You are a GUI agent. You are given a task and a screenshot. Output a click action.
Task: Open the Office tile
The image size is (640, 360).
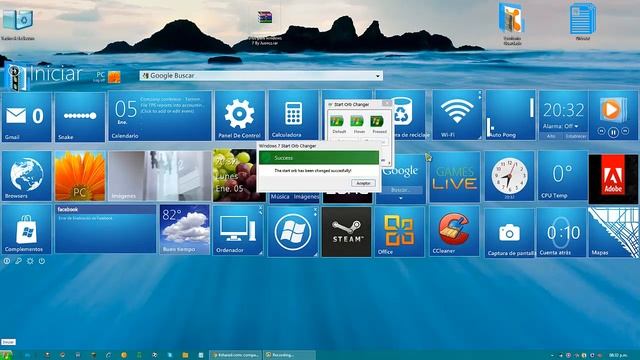(400, 232)
